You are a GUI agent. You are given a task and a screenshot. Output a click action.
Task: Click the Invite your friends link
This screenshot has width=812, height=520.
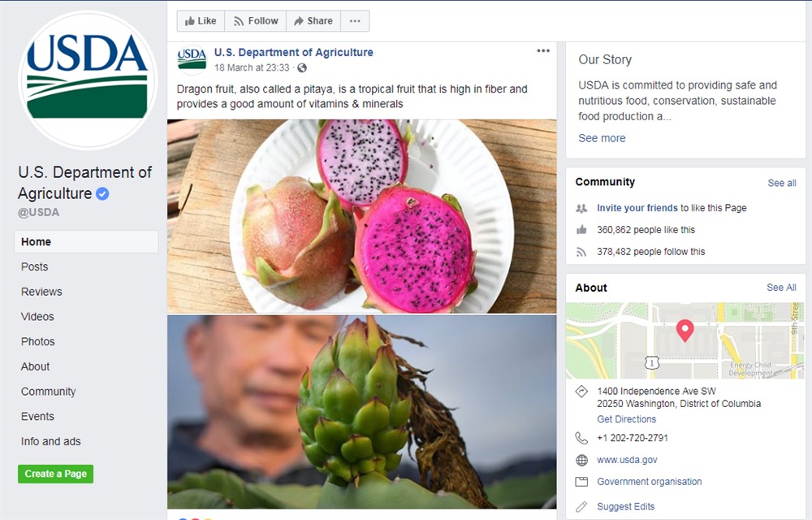point(637,208)
